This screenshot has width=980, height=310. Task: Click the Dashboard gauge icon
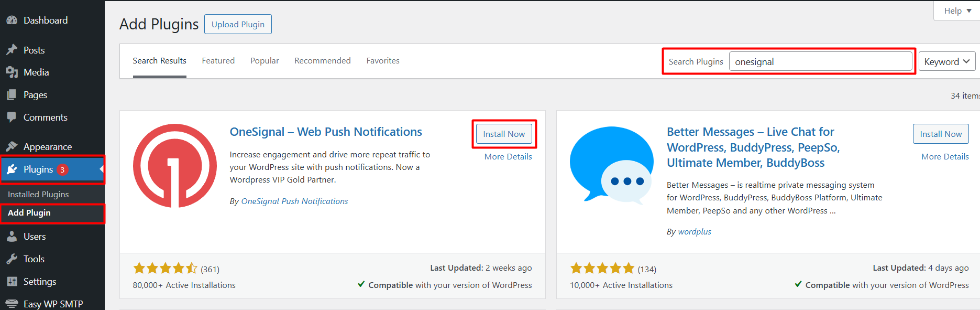click(x=12, y=20)
